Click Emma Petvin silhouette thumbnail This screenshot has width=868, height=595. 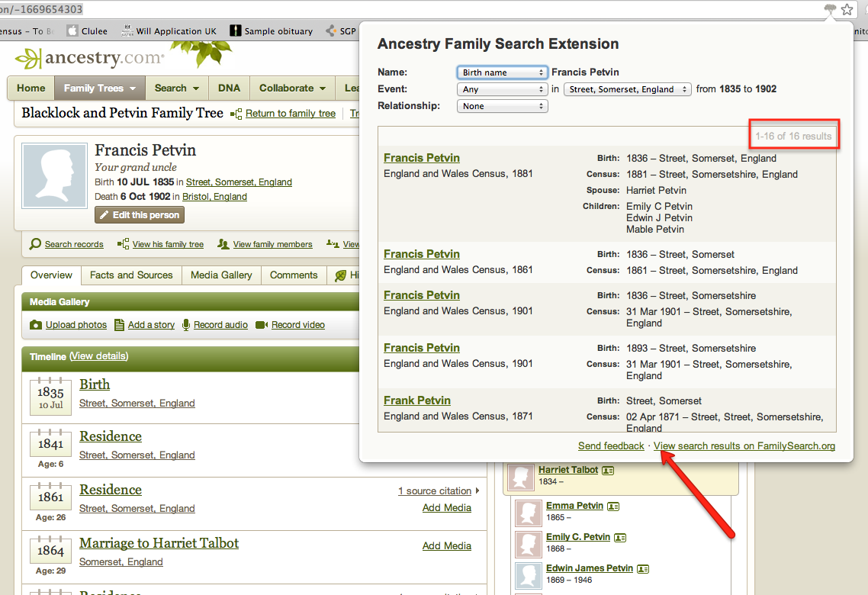tap(528, 513)
